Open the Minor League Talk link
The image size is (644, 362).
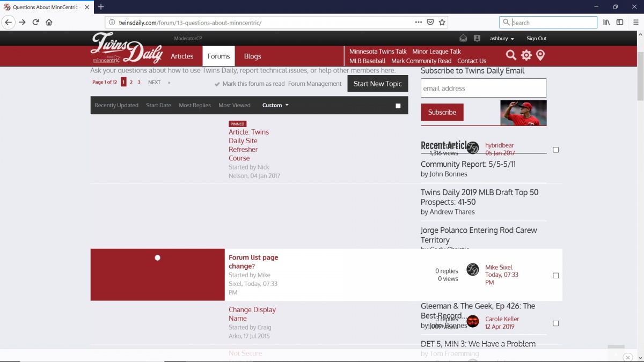coord(436,51)
